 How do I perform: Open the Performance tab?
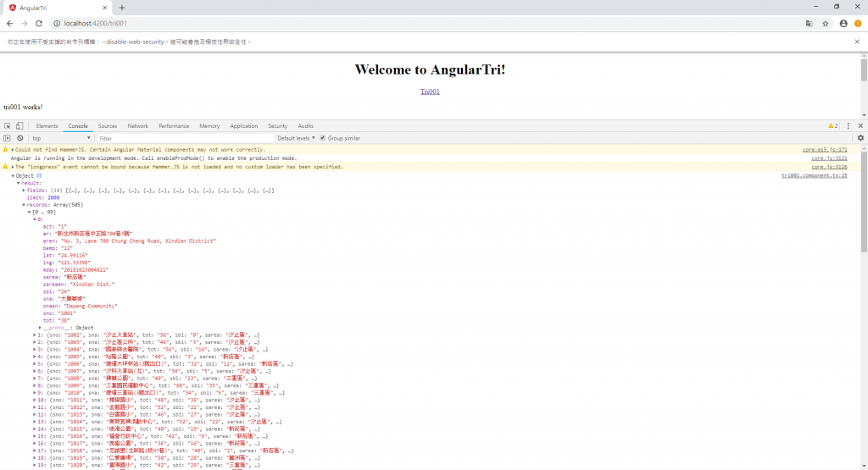point(174,126)
